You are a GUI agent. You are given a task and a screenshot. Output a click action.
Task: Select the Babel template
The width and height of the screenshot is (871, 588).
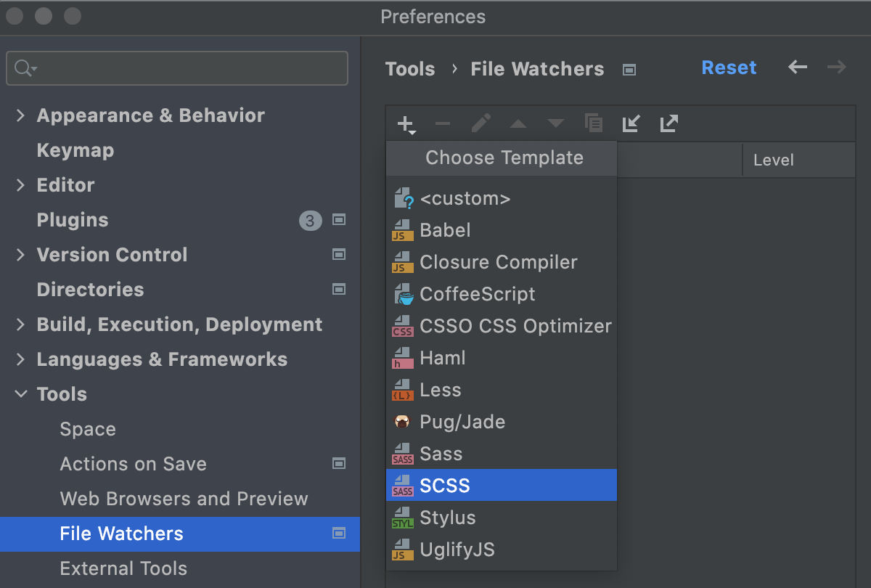(445, 230)
